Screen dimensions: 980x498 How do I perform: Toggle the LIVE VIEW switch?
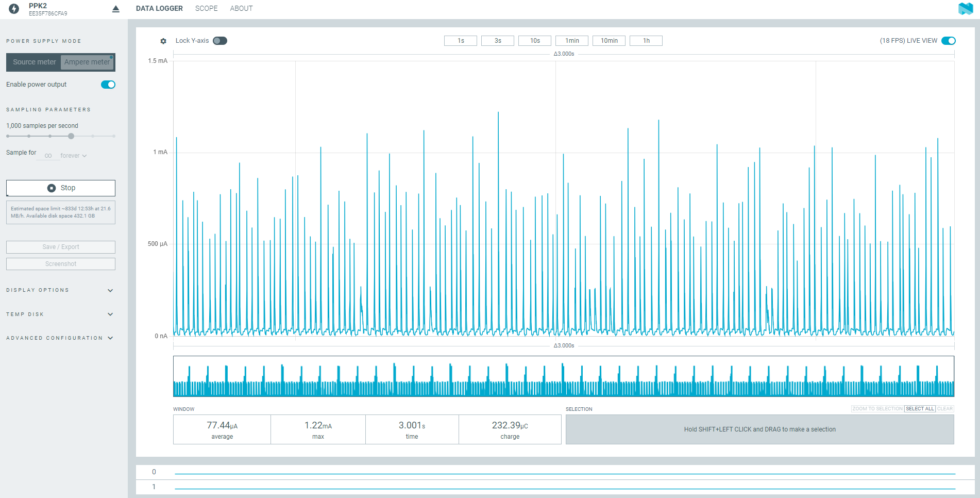949,41
